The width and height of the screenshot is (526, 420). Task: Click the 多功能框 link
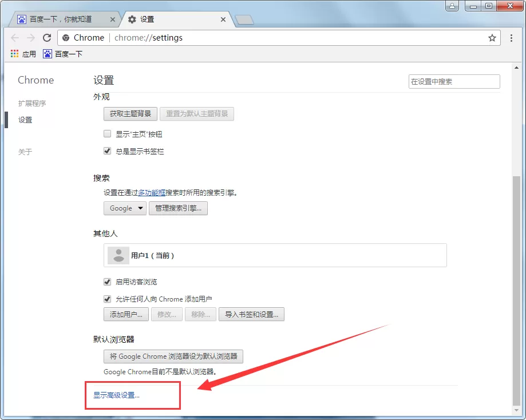click(x=152, y=193)
